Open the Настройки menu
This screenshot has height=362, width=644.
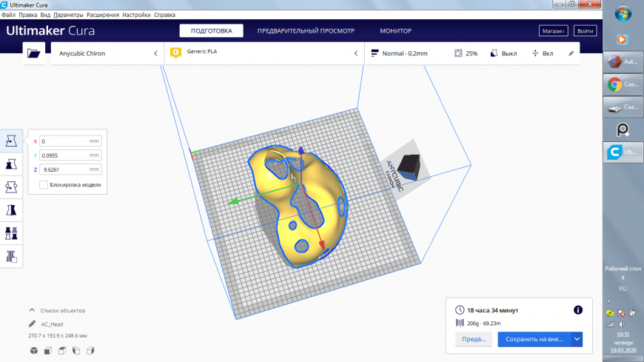[x=136, y=15]
